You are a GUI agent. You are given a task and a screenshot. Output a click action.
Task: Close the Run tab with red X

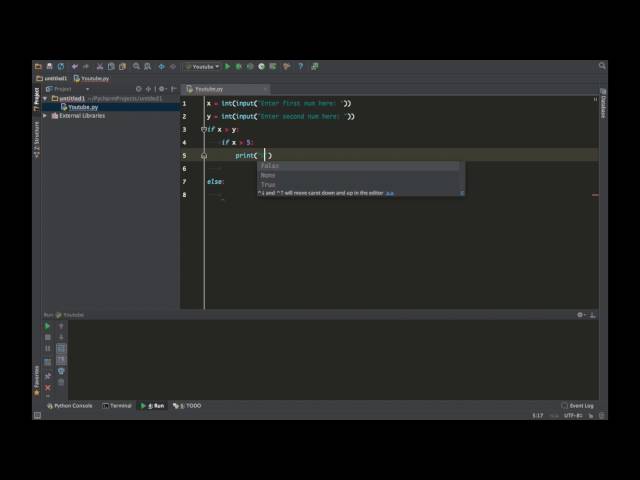(x=47, y=387)
